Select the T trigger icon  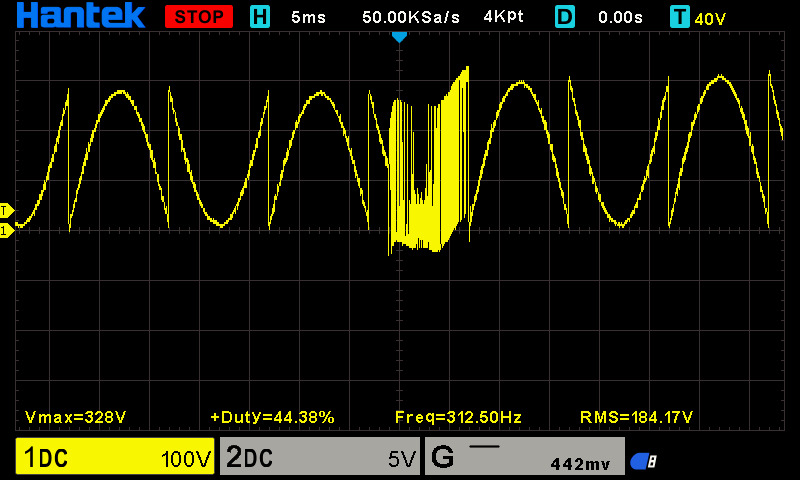coord(680,17)
